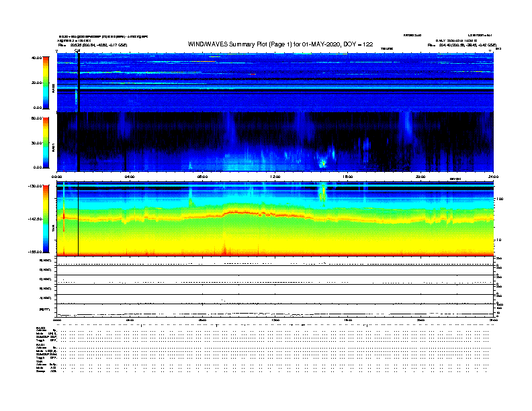Viewport: 532px width, 411px height.
Task: Click the 16:00 tick label under RAD1 panel
Action: click(x=348, y=177)
